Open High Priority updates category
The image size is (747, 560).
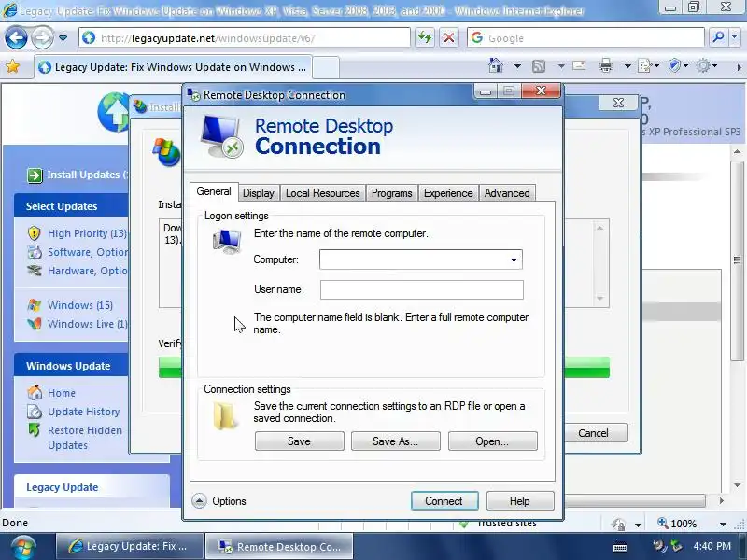[87, 233]
